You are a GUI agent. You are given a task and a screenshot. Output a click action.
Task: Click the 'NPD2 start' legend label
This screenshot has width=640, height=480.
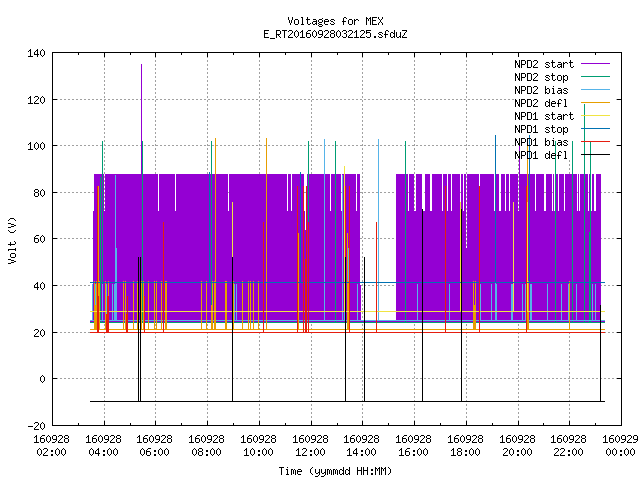544,64
